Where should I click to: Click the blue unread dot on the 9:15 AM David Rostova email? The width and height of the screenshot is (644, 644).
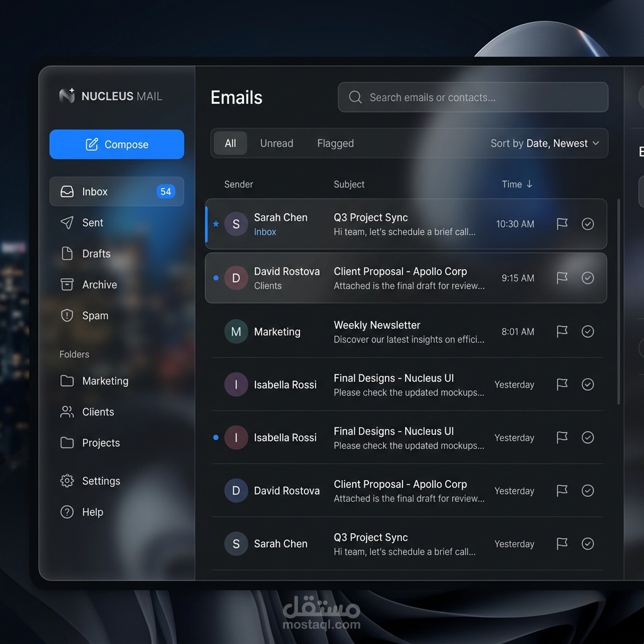pyautogui.click(x=216, y=277)
